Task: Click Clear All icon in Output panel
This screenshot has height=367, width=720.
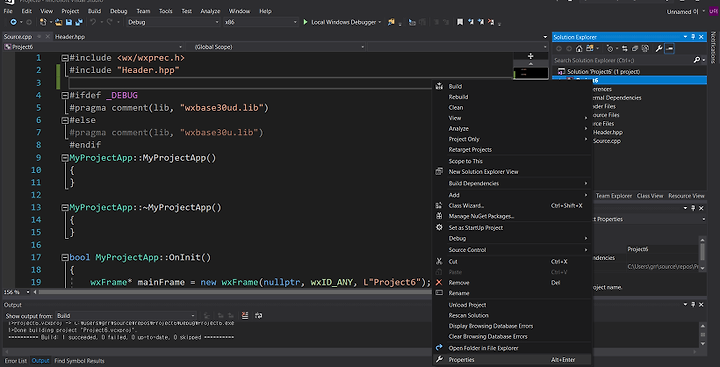Action: click(245, 316)
